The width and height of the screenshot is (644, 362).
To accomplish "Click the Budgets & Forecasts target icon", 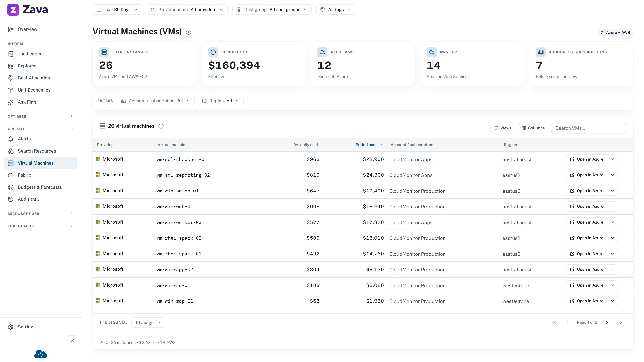I will [x=11, y=187].
